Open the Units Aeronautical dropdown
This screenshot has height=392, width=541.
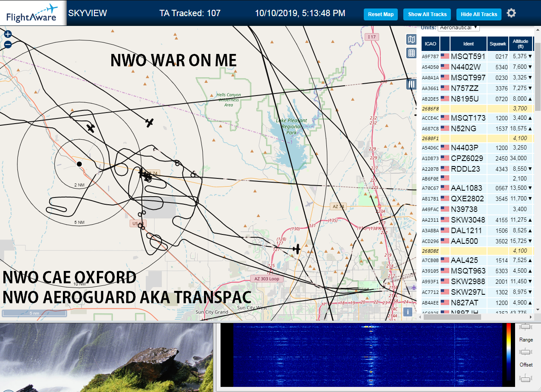pyautogui.click(x=458, y=28)
